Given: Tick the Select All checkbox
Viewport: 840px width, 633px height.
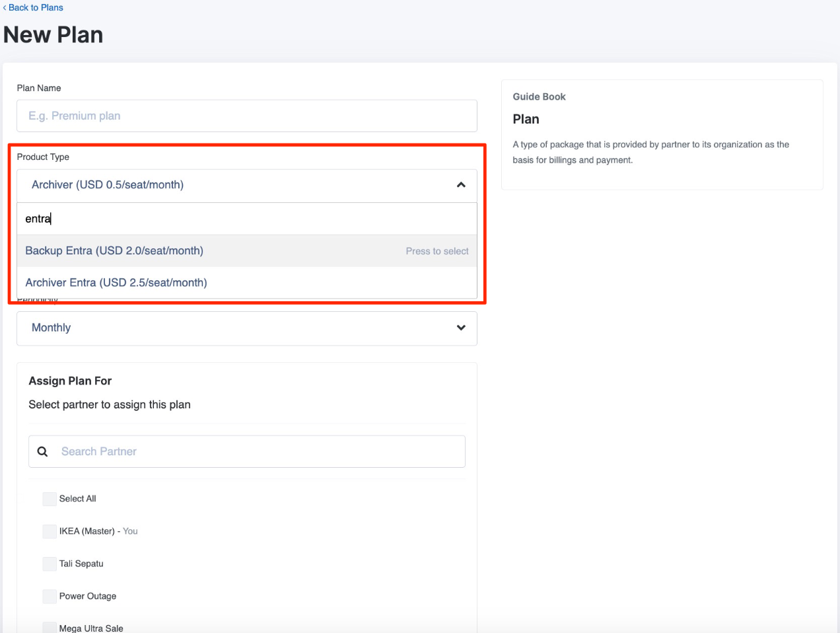Looking at the screenshot, I should (50, 499).
